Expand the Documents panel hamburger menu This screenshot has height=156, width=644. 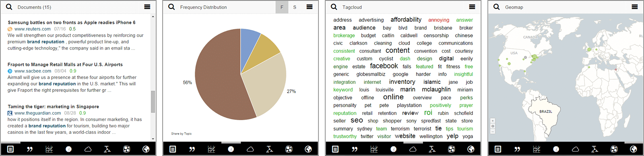click(x=147, y=7)
